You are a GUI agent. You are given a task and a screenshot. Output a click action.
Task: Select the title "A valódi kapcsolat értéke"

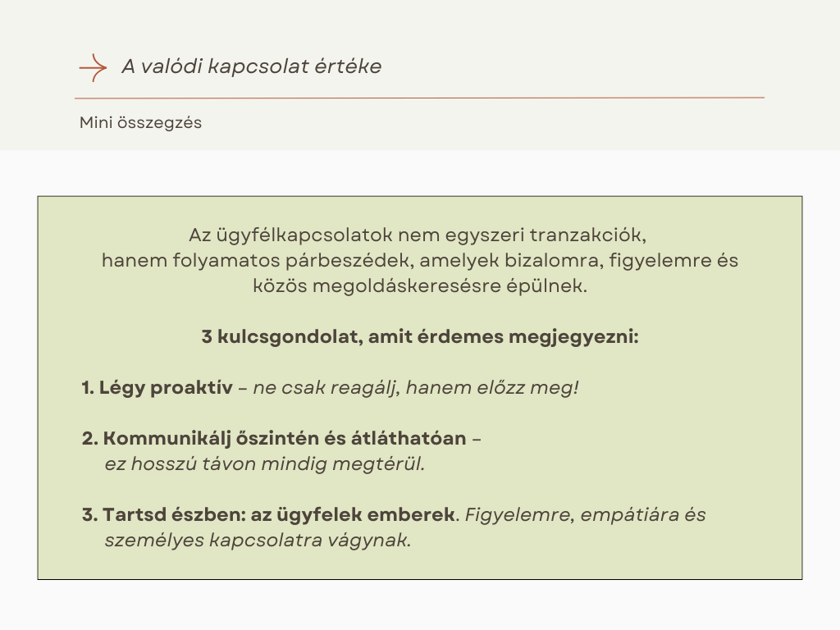point(251,67)
